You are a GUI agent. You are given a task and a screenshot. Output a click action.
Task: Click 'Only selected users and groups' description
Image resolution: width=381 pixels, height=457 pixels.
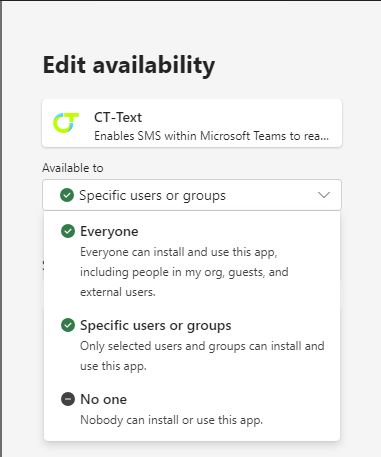coord(202,356)
